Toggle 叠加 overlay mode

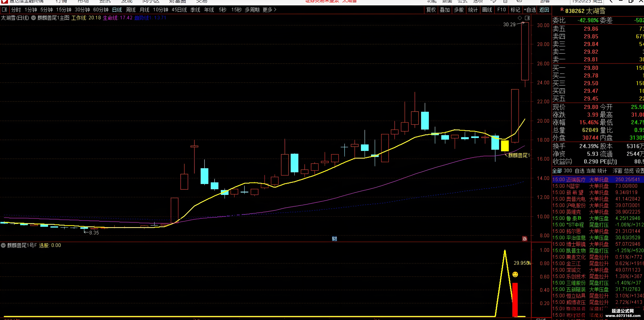point(445,10)
